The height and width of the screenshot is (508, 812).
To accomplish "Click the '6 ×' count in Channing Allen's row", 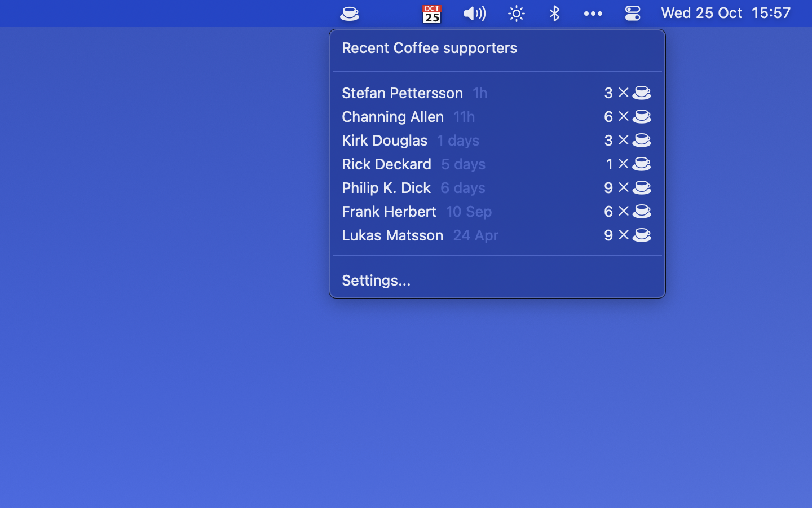I will pyautogui.click(x=616, y=116).
